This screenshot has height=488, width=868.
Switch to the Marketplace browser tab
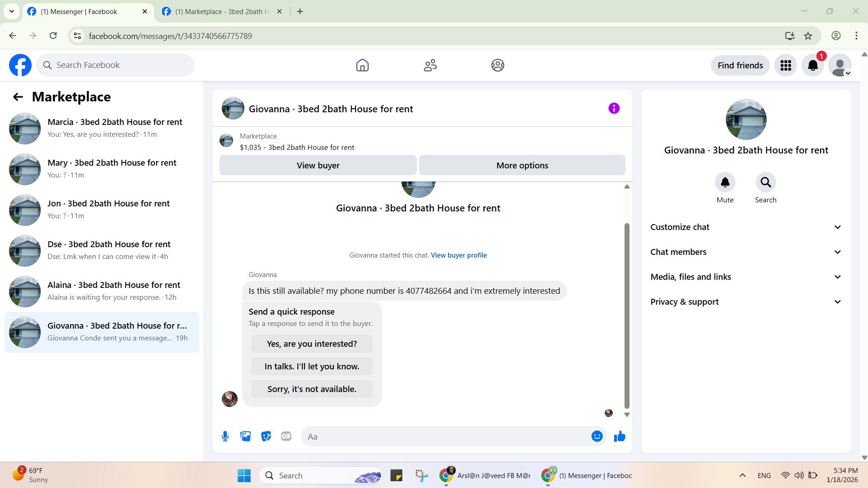(x=222, y=11)
